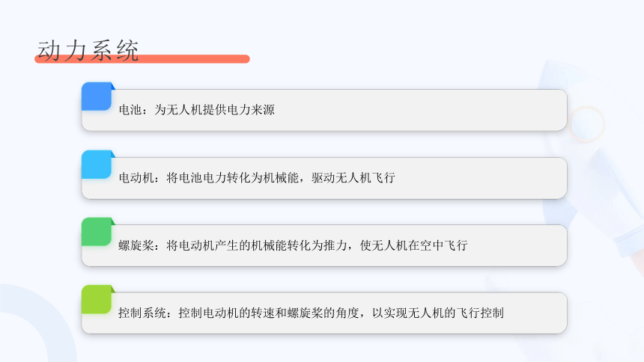Select the 控制系统 description text line
The image size is (644, 362).
pos(311,313)
